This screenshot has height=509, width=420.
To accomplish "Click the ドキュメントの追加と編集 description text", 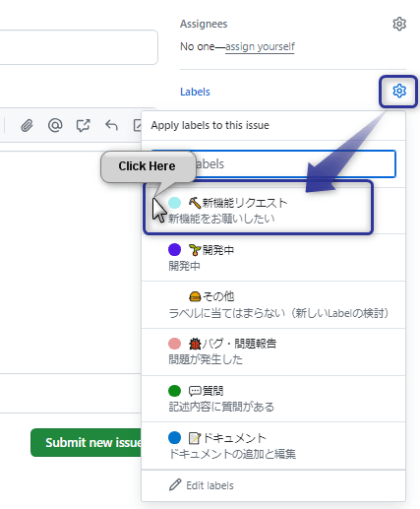I will (232, 454).
